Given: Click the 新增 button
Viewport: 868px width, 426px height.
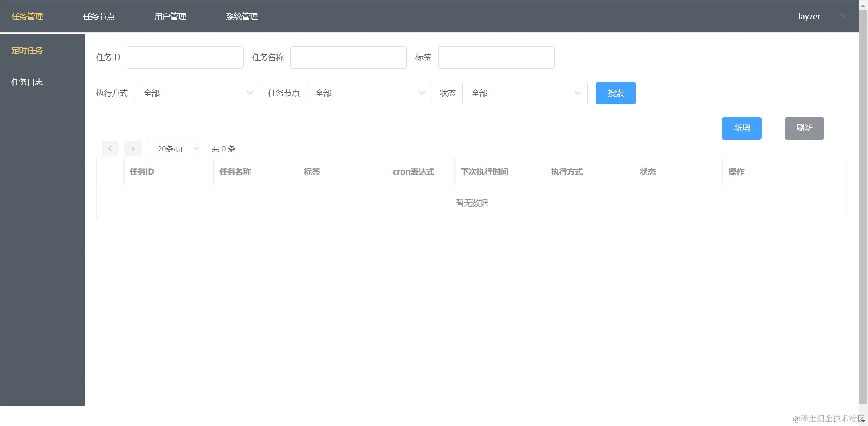Looking at the screenshot, I should 742,128.
